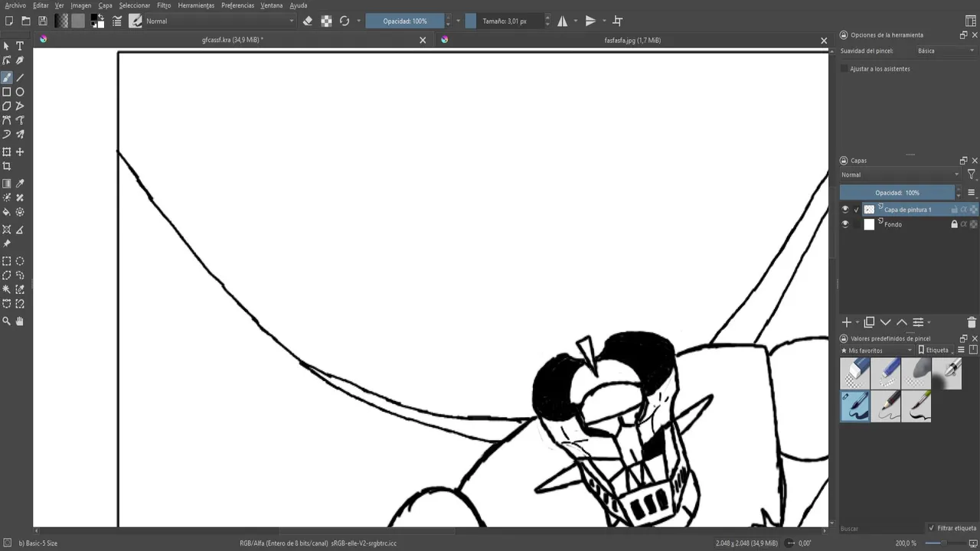This screenshot has height=551, width=980.
Task: Open the blending mode 'Normal' toolbar dropdown
Action: coord(219,21)
